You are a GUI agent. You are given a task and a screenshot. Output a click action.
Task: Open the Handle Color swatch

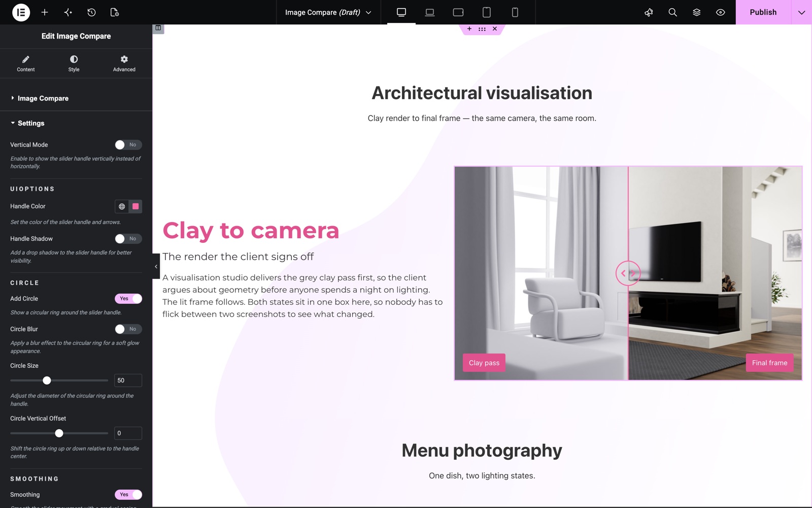pos(136,206)
